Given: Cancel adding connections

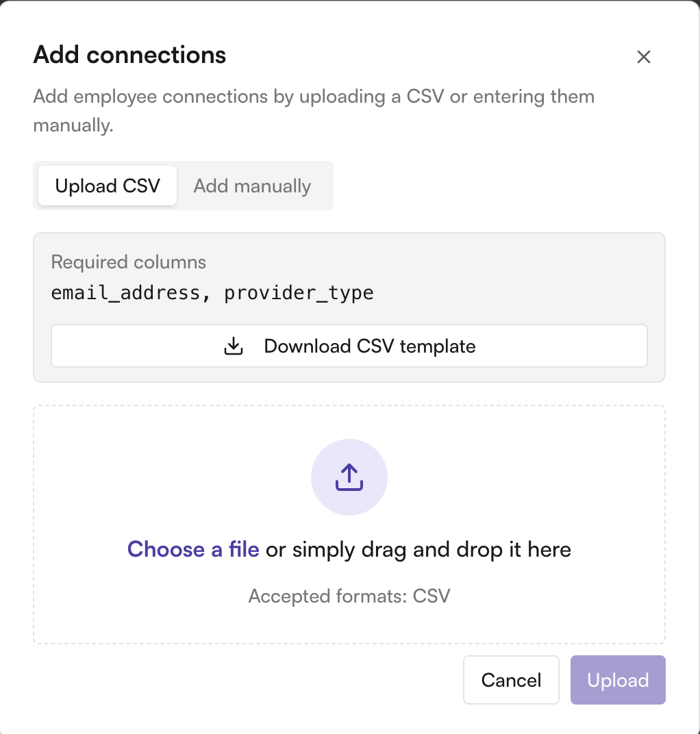Looking at the screenshot, I should coord(512,680).
